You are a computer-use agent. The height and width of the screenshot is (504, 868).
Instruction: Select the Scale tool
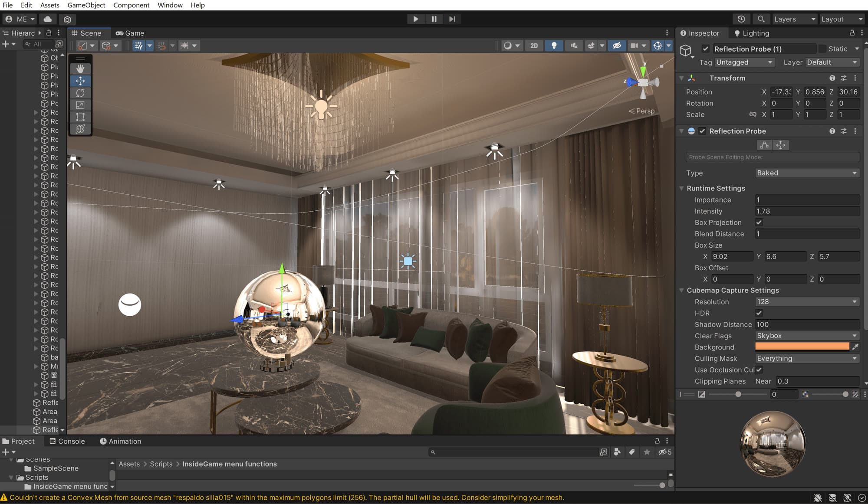[x=80, y=105]
